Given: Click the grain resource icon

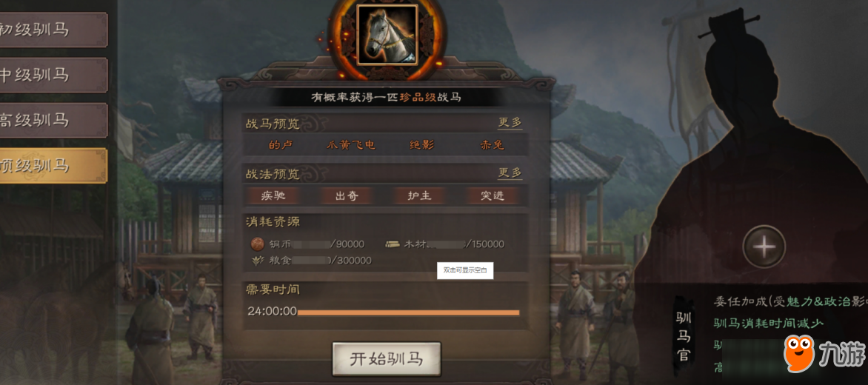Looking at the screenshot, I should (258, 260).
